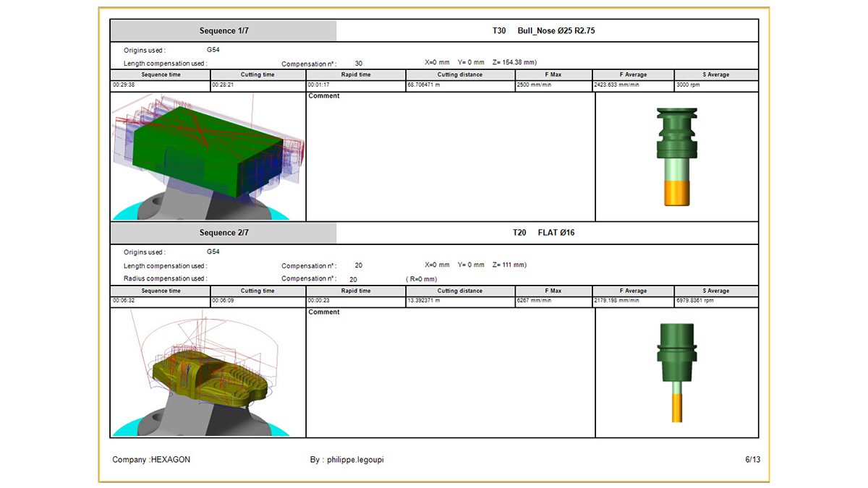Image resolution: width=868 pixels, height=488 pixels.
Task: Click the Radius compensation used label
Action: [165, 278]
